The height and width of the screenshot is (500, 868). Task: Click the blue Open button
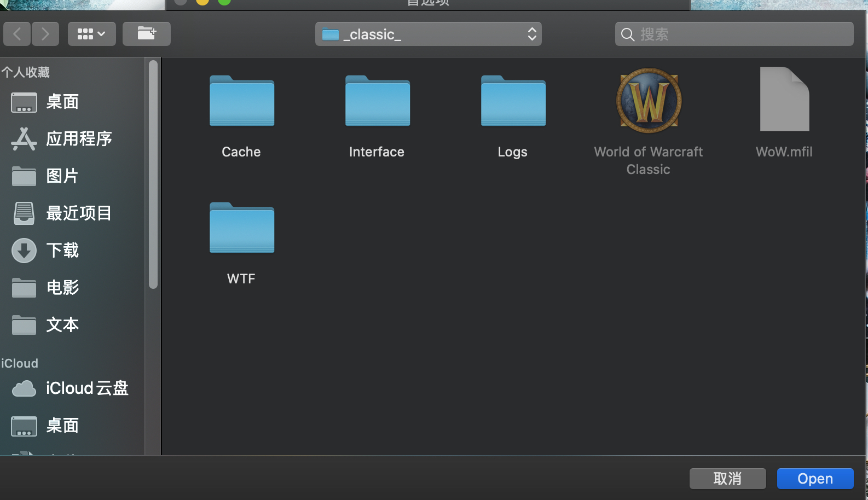click(x=815, y=479)
